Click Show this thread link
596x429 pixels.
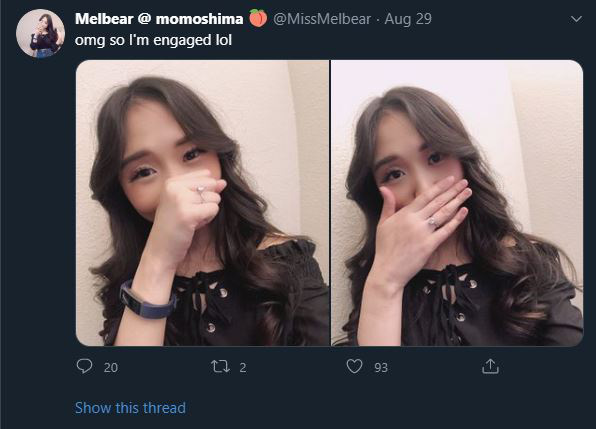point(130,408)
